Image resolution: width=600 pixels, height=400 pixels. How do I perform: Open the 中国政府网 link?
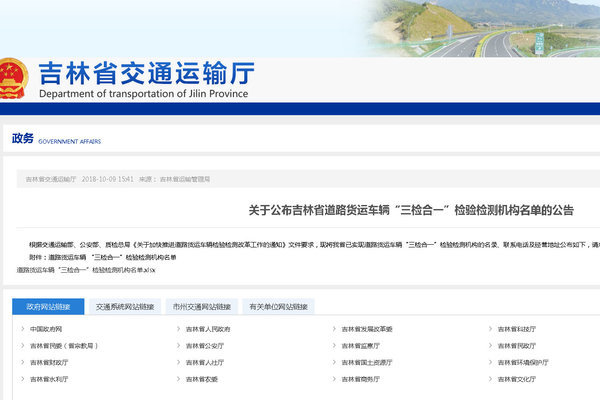coord(46,329)
